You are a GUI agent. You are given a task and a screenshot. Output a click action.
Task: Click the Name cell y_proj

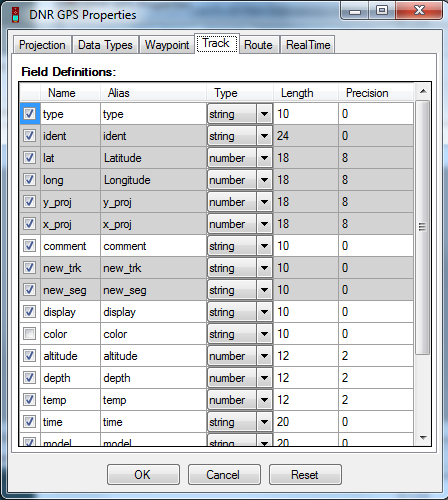click(70, 202)
